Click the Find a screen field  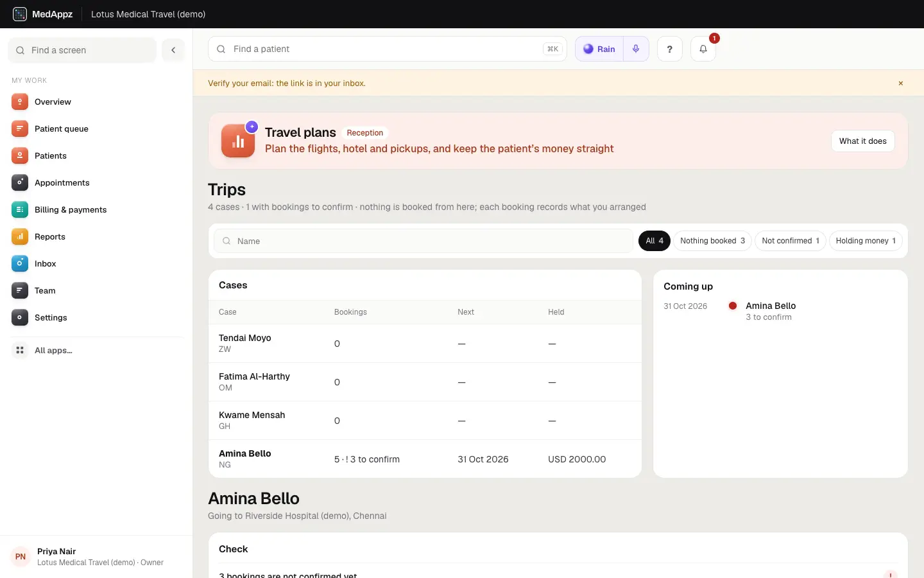coord(82,50)
